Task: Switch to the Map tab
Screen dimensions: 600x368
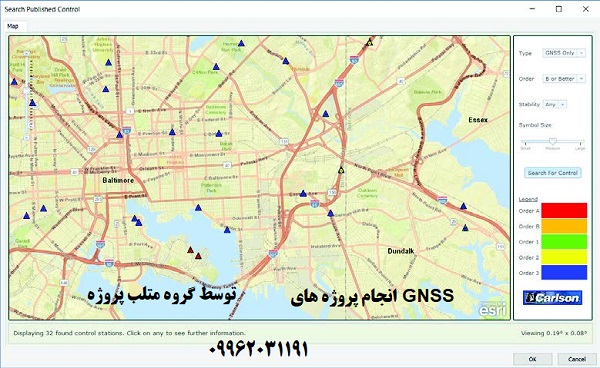Action: pyautogui.click(x=13, y=26)
